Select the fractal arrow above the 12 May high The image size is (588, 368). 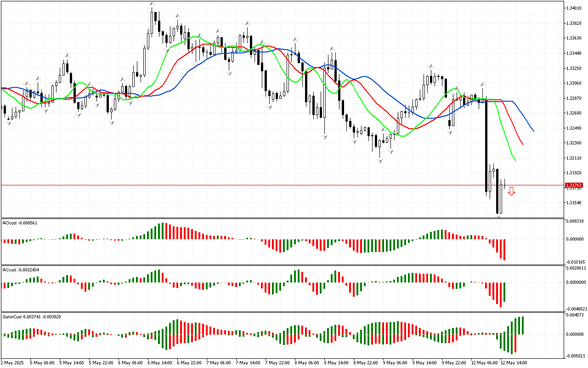pyautogui.click(x=483, y=85)
